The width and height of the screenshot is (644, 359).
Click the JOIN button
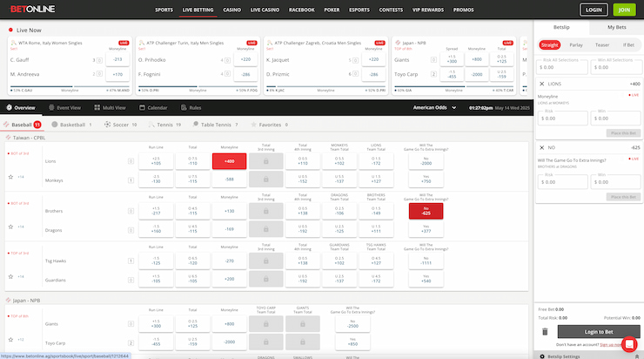point(624,10)
